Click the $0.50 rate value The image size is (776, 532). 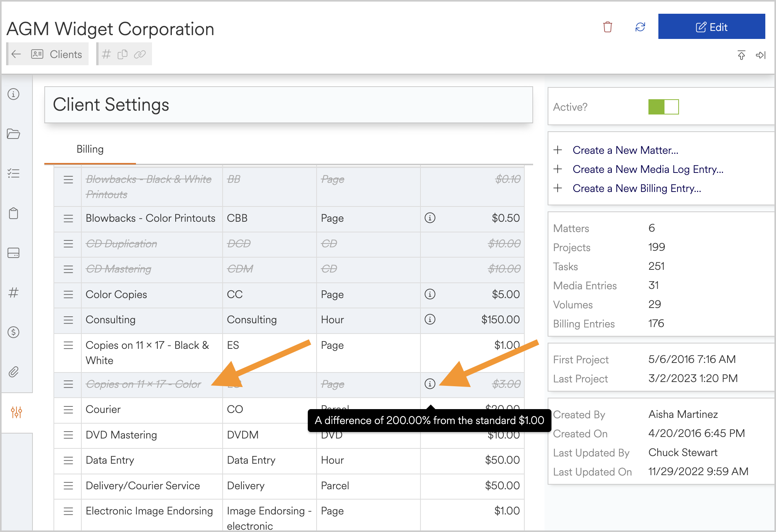coord(506,218)
